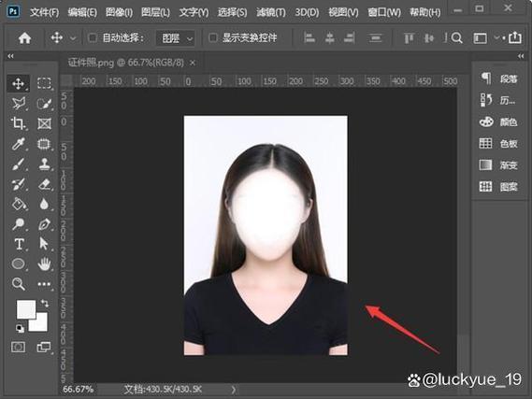The image size is (532, 399).
Task: Open the 历史记录 panel button
Action: click(497, 100)
